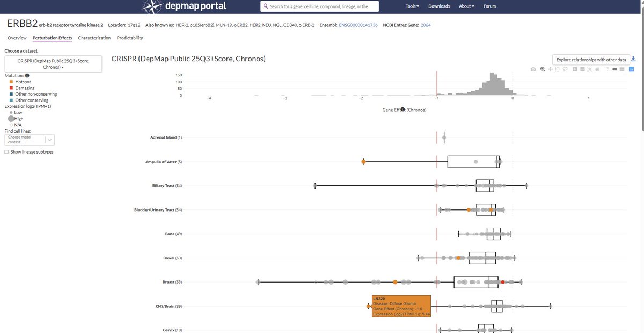Open the Tools dropdown menu

click(x=413, y=6)
